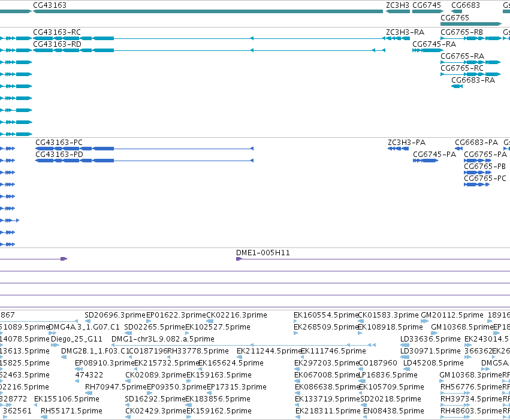Click the EP08910.3prime EST label
The height and width of the screenshot is (420, 510).
click(x=105, y=363)
